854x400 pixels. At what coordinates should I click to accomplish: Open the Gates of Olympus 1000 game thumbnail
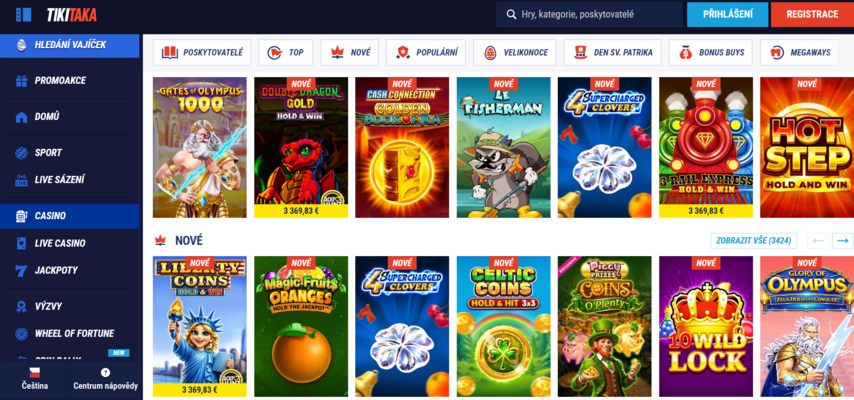pos(199,147)
